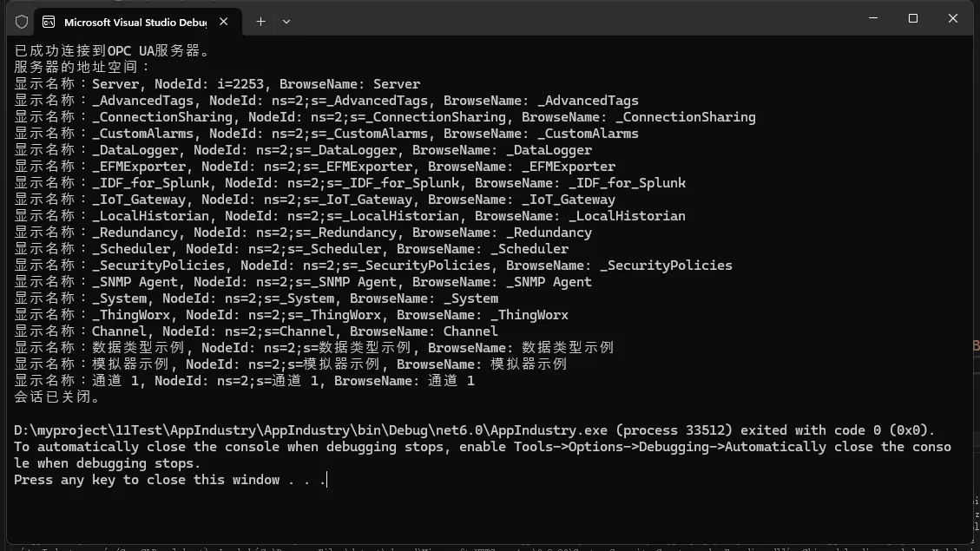This screenshot has width=980, height=551.
Task: Click the _AdvancedTags output line
Action: [x=326, y=101]
